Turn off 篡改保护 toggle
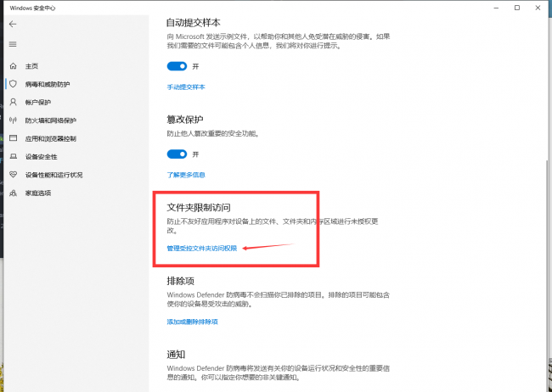Screen dimensions: 552x392 [x=177, y=154]
